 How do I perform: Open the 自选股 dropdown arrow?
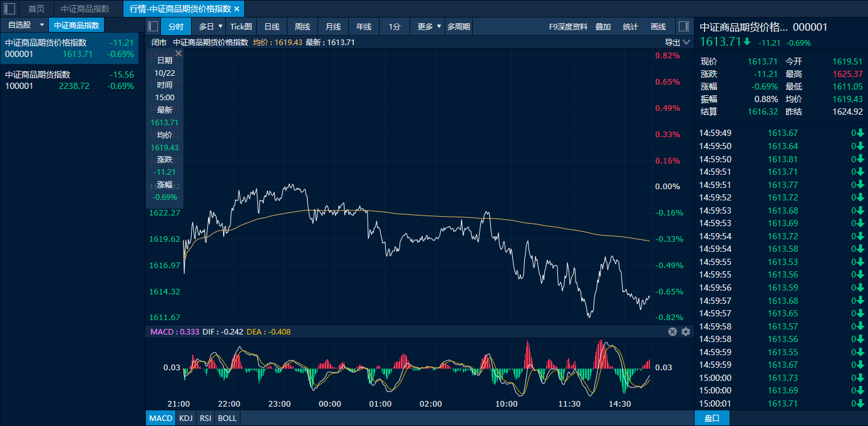(42, 25)
